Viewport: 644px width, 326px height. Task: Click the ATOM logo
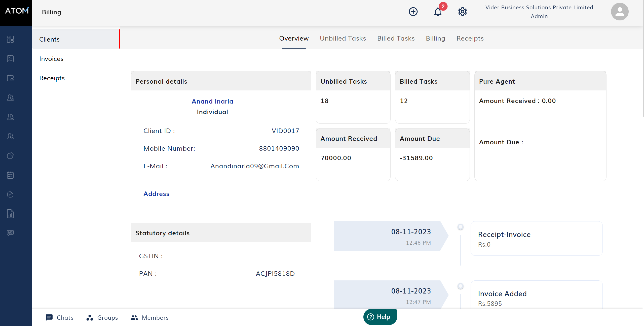16,11
